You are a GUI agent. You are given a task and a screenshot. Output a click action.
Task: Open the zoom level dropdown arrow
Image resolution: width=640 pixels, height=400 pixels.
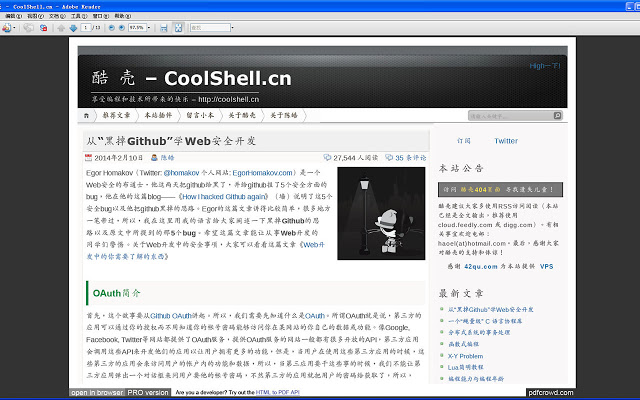click(x=149, y=28)
